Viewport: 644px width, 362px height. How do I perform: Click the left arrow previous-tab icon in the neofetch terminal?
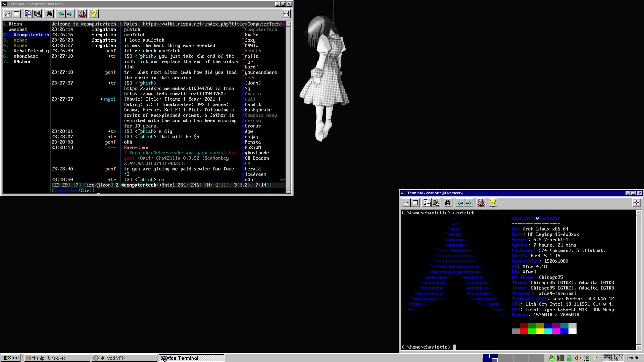click(x=460, y=203)
